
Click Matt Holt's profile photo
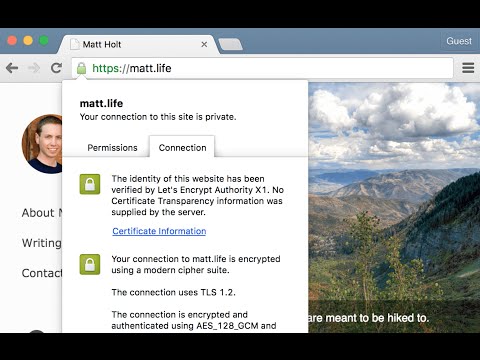click(42, 144)
